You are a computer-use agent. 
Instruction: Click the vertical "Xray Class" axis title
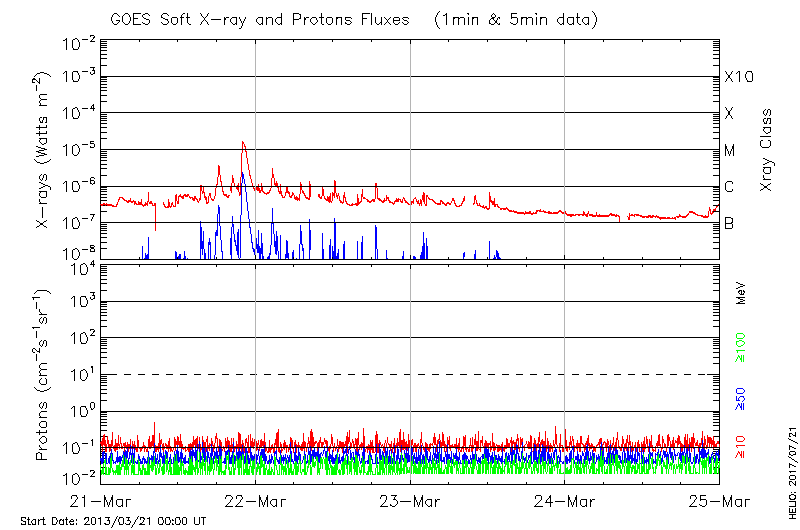[768, 150]
